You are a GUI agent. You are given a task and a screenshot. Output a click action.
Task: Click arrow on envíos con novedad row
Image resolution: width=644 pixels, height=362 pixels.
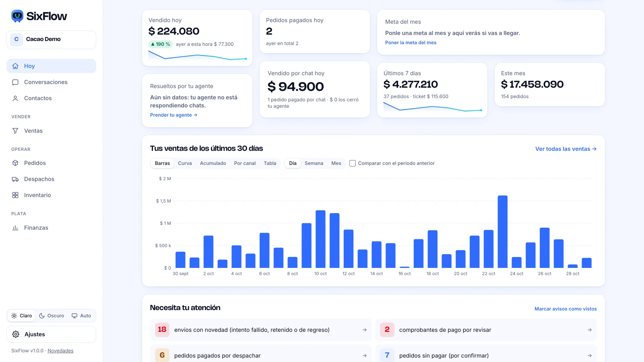click(x=365, y=330)
